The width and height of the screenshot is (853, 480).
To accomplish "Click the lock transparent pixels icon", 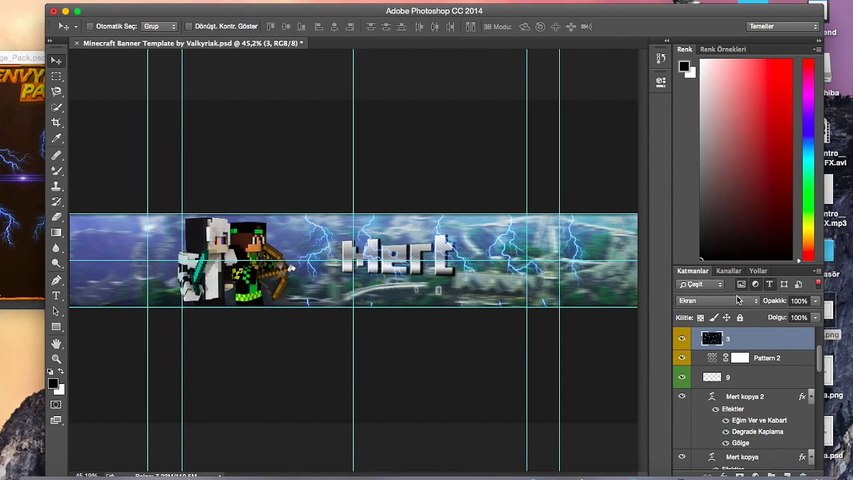I will [x=701, y=318].
